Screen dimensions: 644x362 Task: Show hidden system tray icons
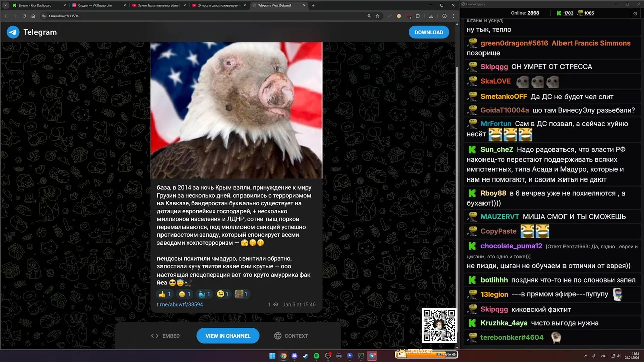pyautogui.click(x=586, y=356)
